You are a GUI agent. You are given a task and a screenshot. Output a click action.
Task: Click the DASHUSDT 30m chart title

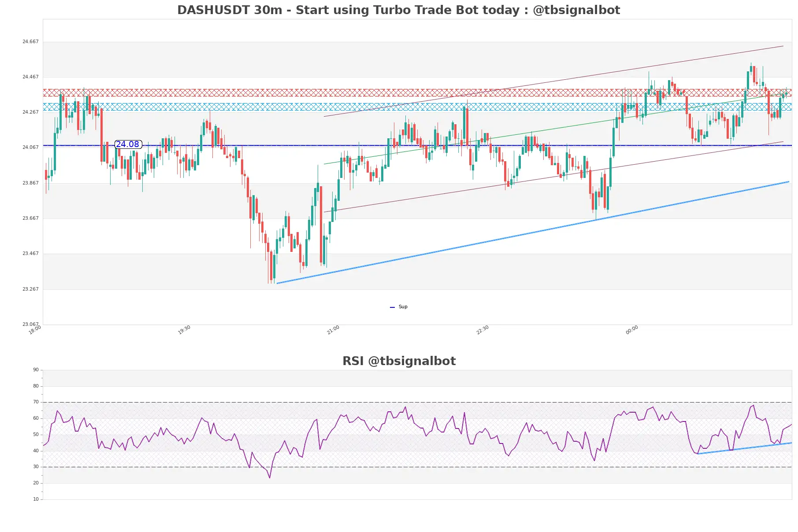click(x=398, y=10)
